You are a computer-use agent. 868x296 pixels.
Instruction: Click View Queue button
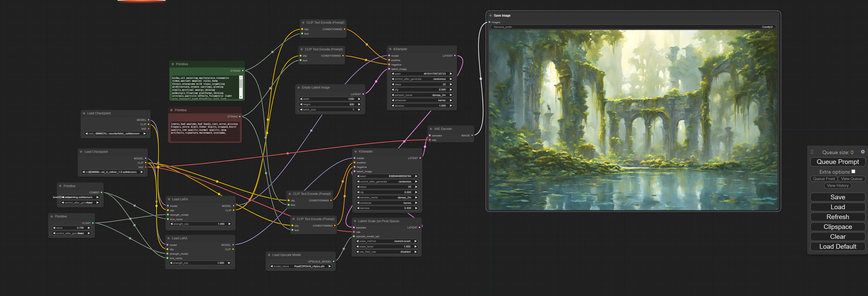tap(851, 179)
